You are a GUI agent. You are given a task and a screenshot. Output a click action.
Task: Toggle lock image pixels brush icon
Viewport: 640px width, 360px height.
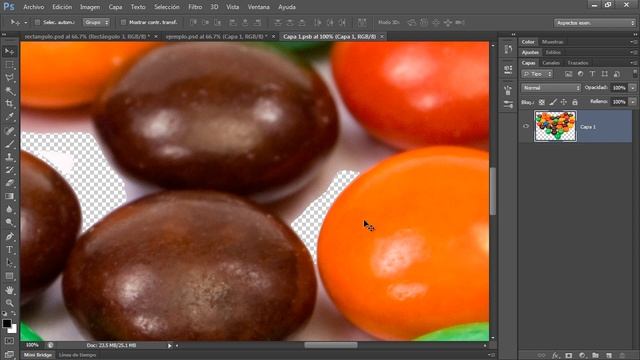pyautogui.click(x=553, y=102)
